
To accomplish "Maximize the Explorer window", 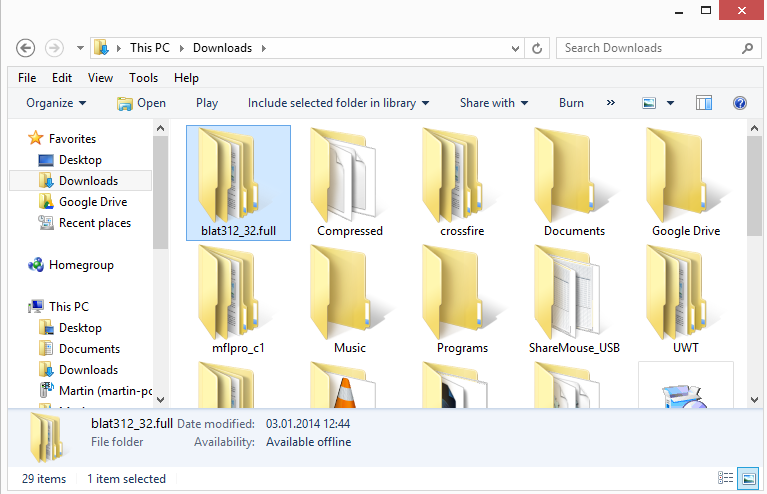I will (x=706, y=10).
